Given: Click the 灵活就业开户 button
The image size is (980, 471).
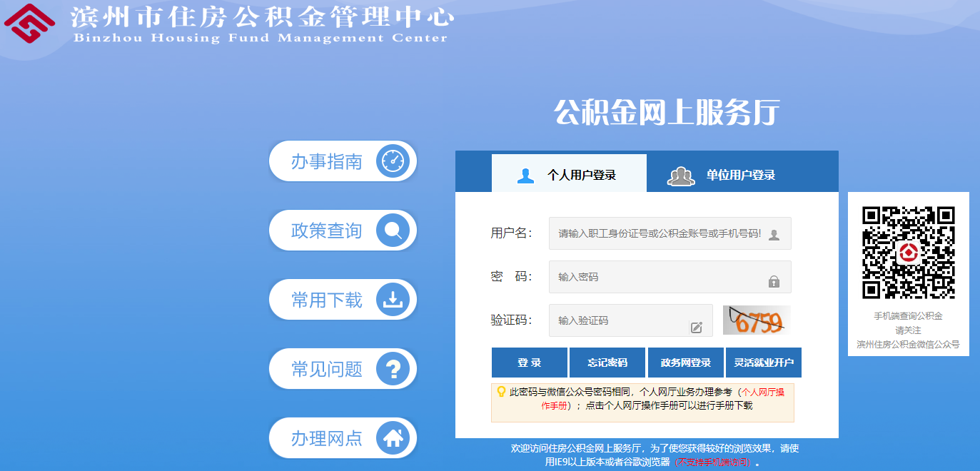Looking at the screenshot, I should (x=764, y=363).
